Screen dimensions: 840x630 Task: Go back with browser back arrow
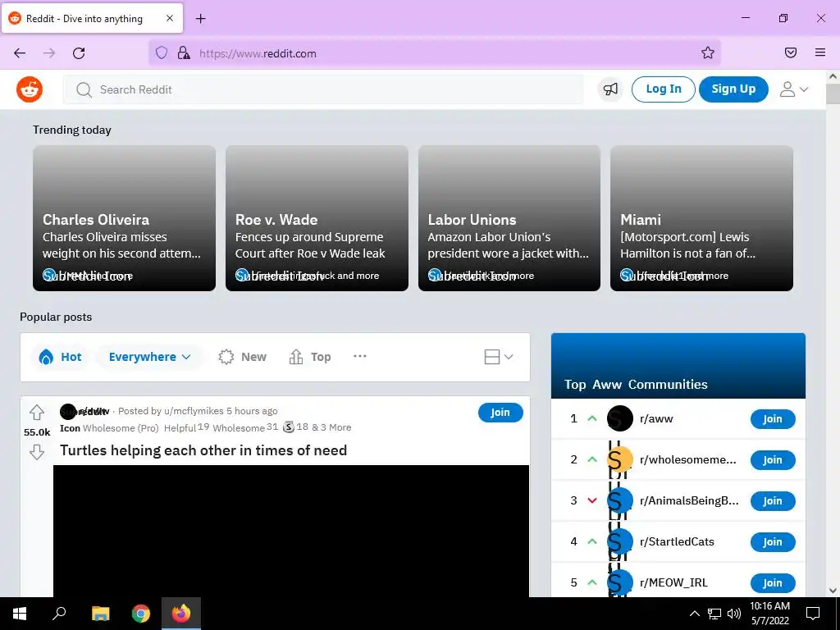pyautogui.click(x=20, y=53)
